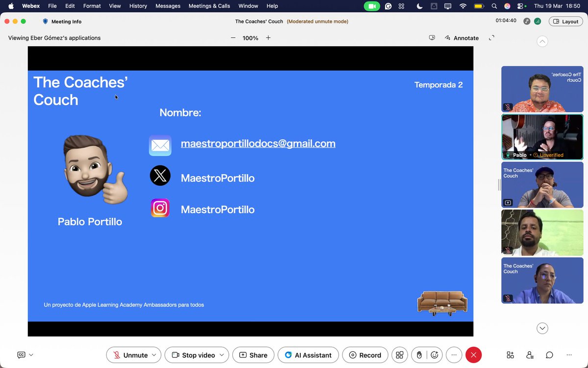Open the green network quality indicator
The image size is (588, 368).
click(x=538, y=21)
